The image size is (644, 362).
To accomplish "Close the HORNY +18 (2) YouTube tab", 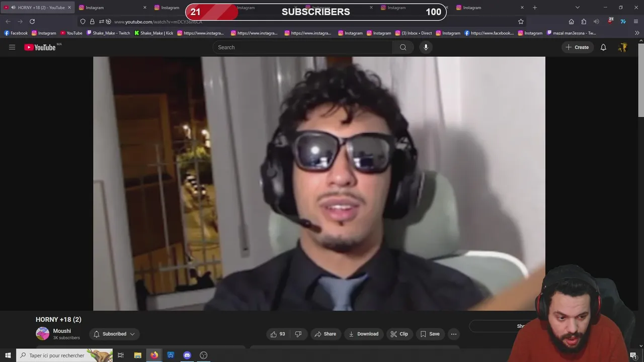I will coord(69,8).
